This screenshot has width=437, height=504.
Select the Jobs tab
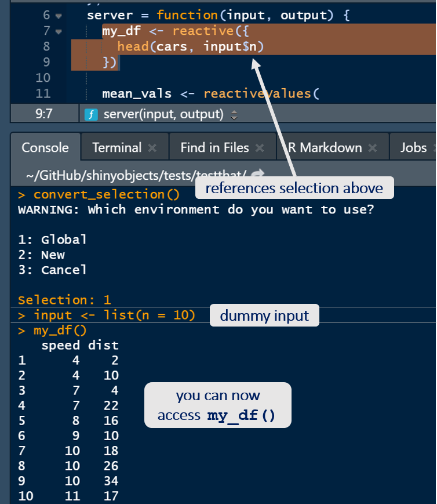[413, 148]
